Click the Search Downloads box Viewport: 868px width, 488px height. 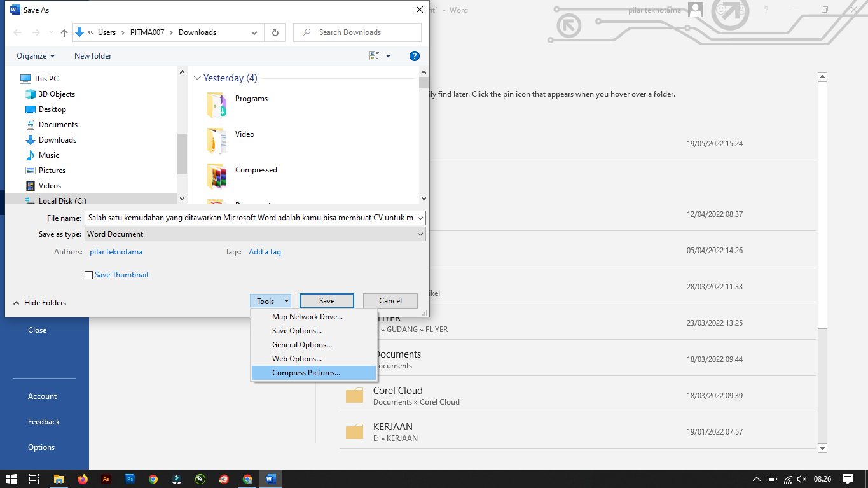point(357,32)
